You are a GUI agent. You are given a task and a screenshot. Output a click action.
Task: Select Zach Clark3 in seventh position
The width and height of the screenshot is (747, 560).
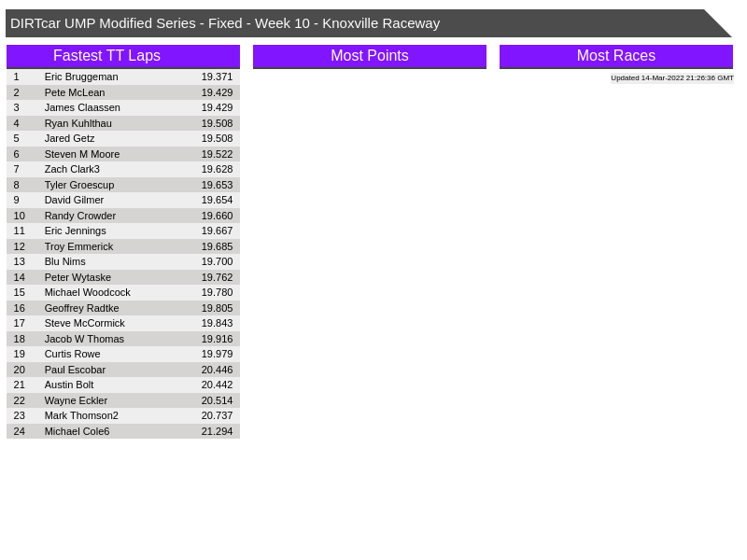pos(72,169)
